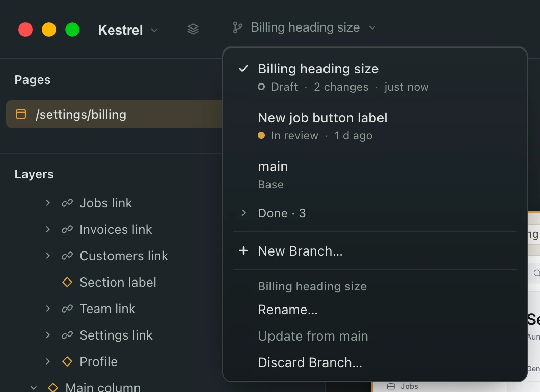Select Update from main option
This screenshot has height=392, width=540.
(375, 336)
